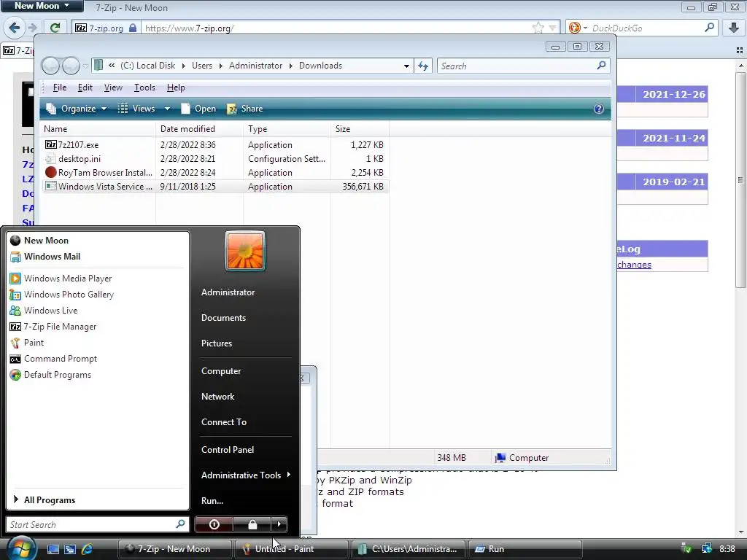Image resolution: width=747 pixels, height=560 pixels.
Task: Click the Administrator breadcrumb in address bar
Action: [256, 66]
